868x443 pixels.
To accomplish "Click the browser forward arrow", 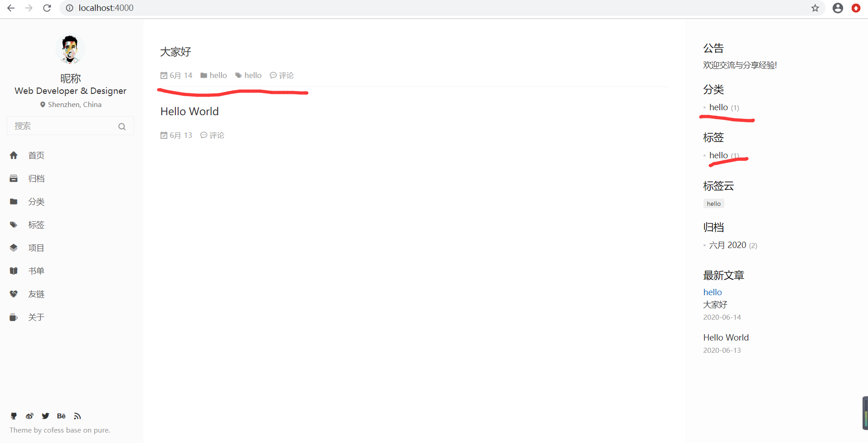I will (29, 8).
